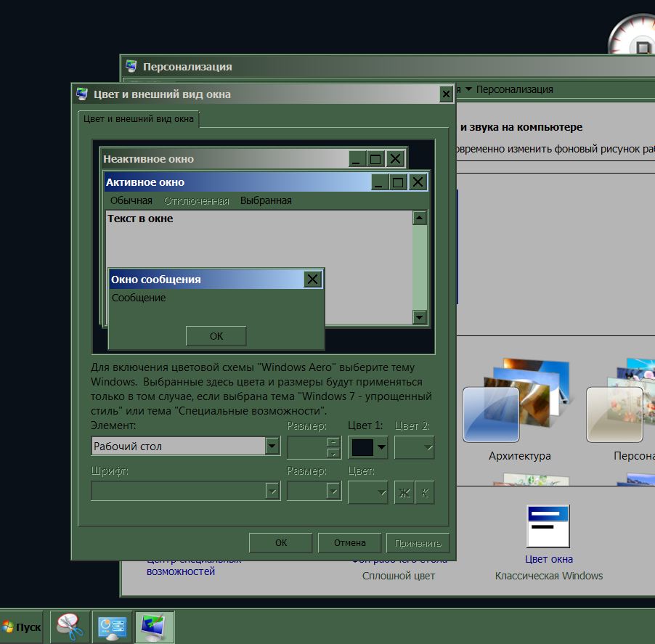The height and width of the screenshot is (644, 655).
Task: Click the Цвет окна preview icon
Action: [548, 526]
